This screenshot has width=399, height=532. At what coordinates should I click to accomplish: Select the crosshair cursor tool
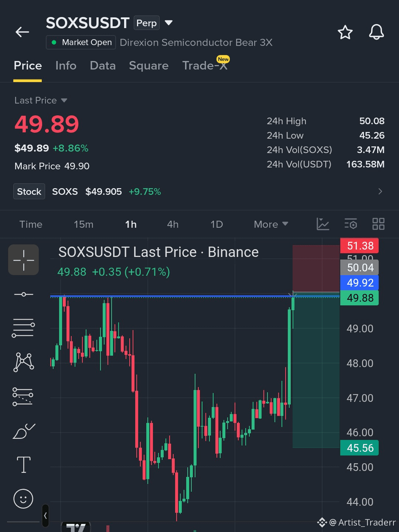24,260
